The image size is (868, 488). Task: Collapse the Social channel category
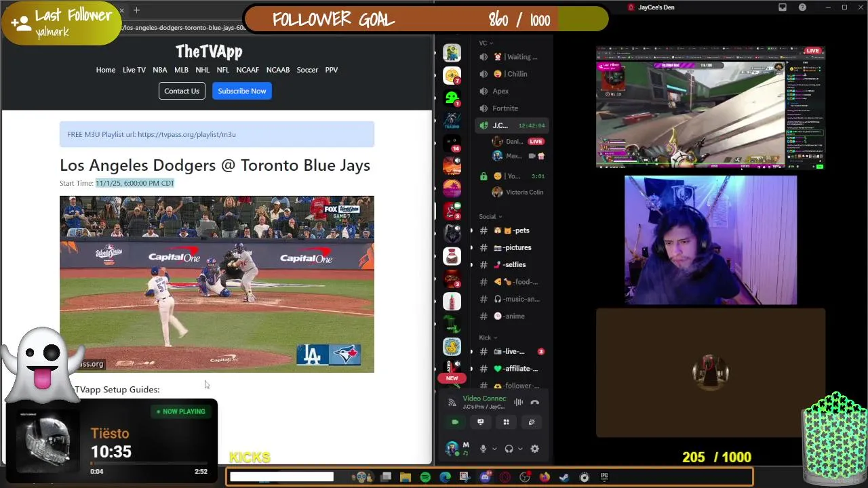pyautogui.click(x=490, y=217)
